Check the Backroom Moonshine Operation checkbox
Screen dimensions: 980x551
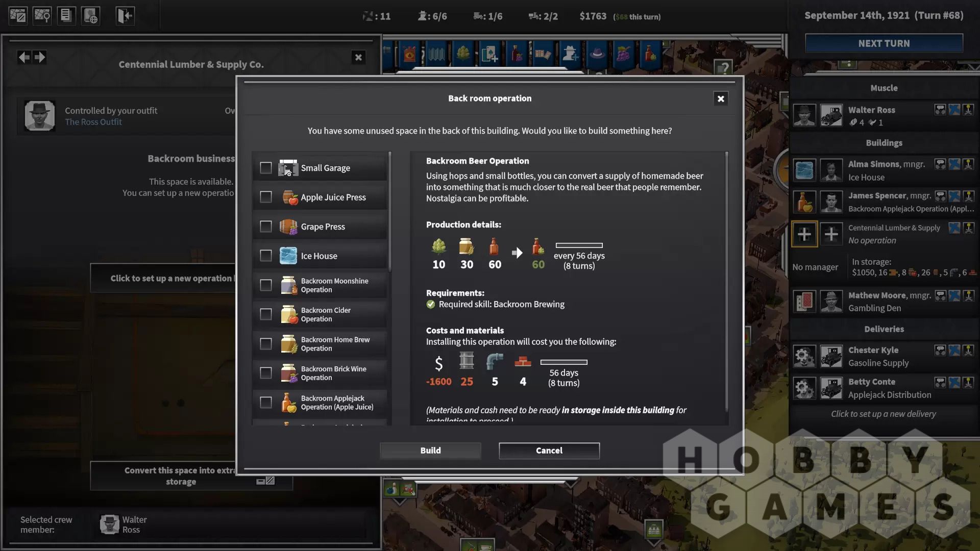click(x=265, y=285)
